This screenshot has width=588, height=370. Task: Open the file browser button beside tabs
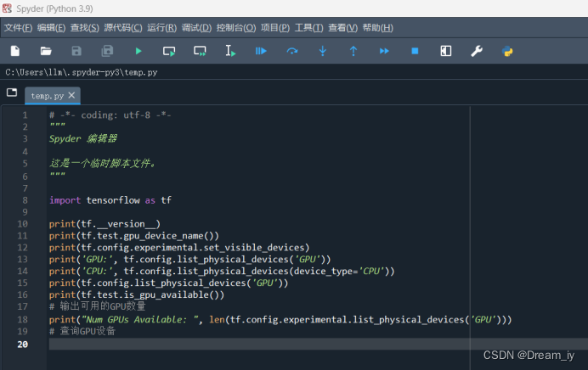[12, 92]
